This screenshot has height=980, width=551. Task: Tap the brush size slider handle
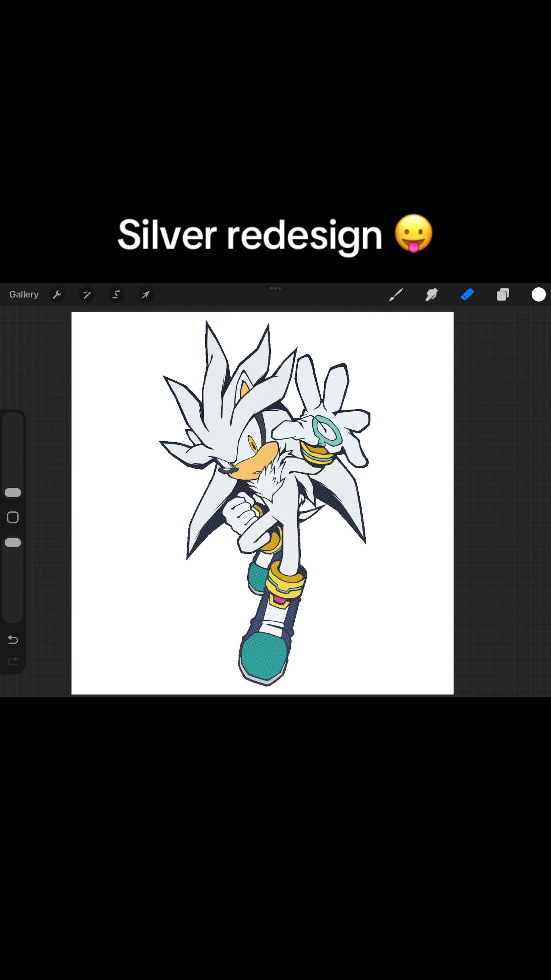(x=13, y=493)
